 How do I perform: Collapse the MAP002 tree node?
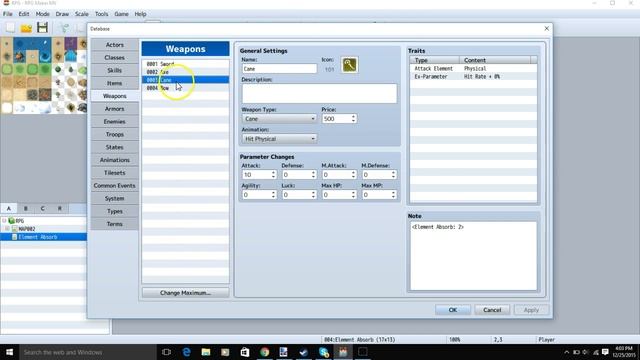pyautogui.click(x=7, y=229)
